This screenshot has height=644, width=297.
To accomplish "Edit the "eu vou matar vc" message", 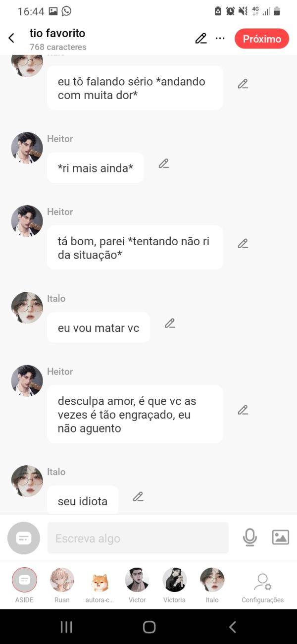I will 170,323.
